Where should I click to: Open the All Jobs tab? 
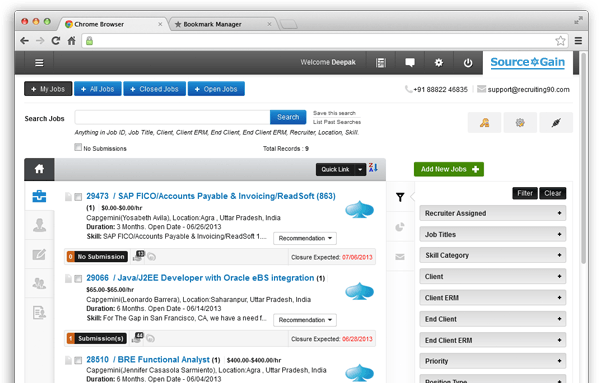98,89
